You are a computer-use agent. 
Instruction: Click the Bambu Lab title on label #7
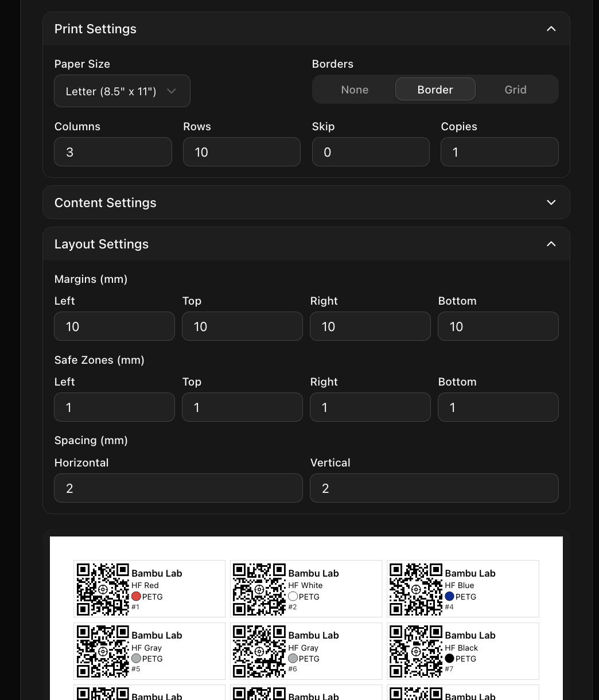coord(470,635)
